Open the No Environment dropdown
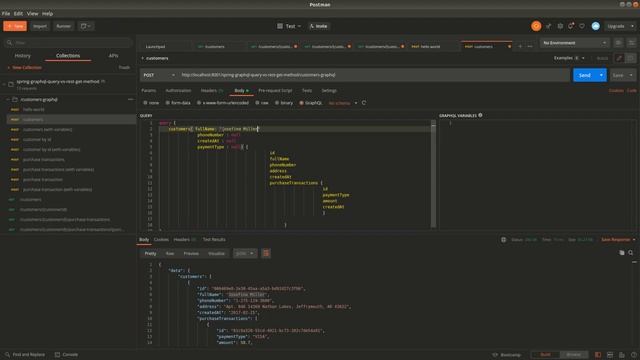 click(574, 43)
